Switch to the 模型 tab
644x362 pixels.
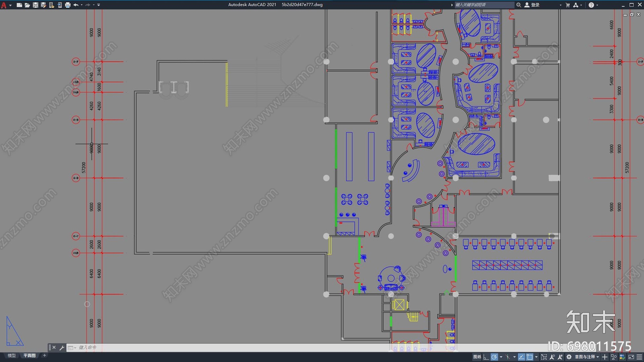coord(12,356)
